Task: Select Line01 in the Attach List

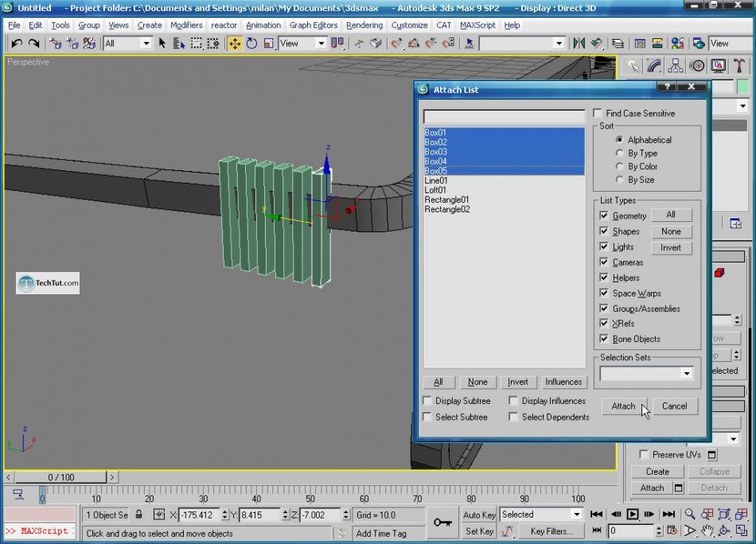Action: click(436, 181)
